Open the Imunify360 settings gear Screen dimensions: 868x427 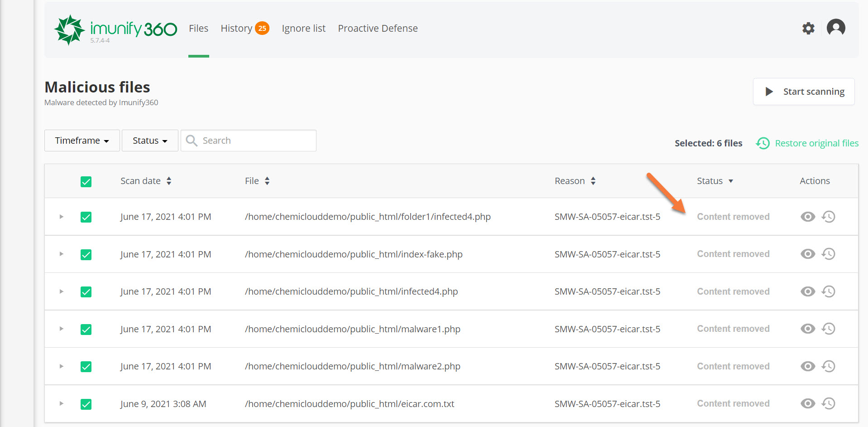[809, 28]
